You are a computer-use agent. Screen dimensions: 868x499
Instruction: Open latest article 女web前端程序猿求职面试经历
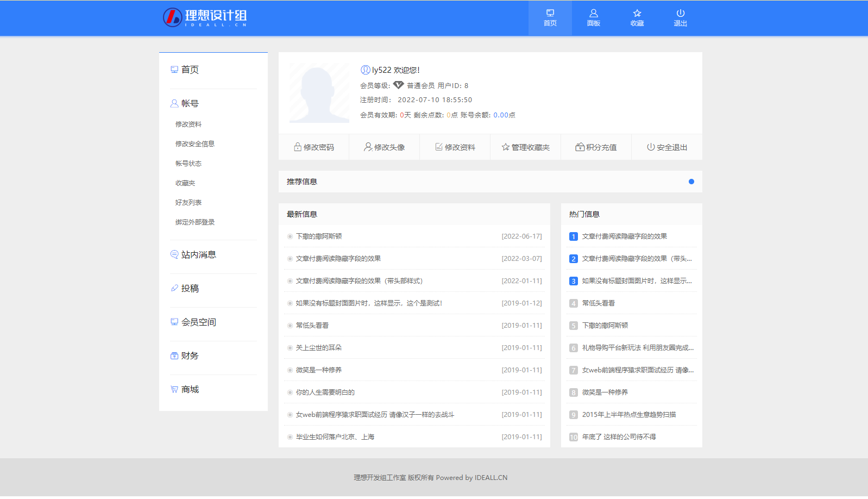[375, 415]
